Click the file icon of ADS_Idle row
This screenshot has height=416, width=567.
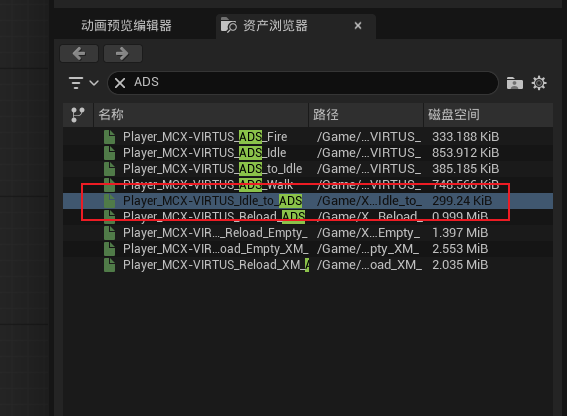tap(109, 153)
